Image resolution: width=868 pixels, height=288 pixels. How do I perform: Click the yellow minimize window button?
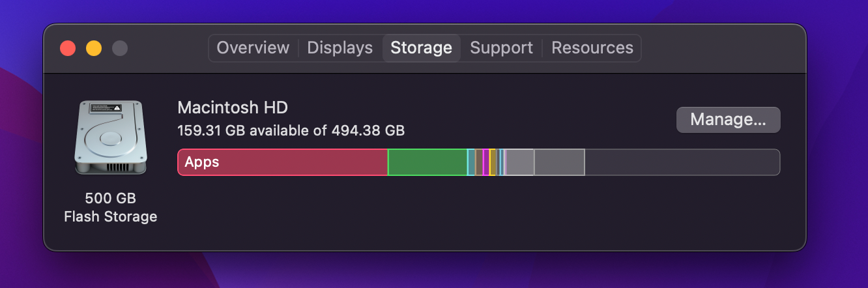(94, 48)
